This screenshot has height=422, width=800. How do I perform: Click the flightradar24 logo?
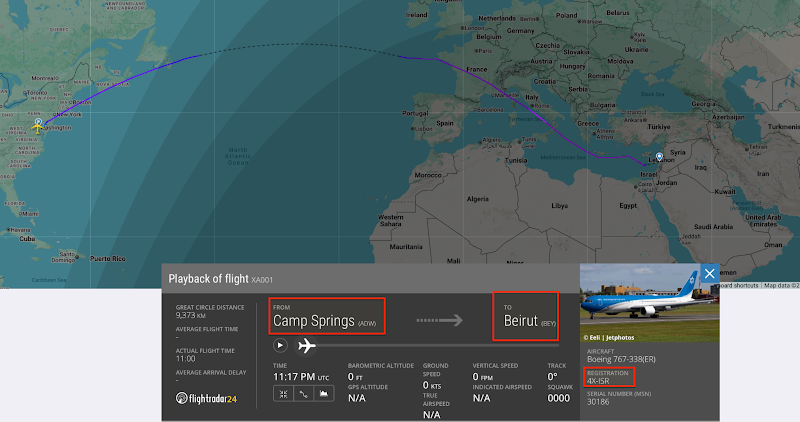[x=206, y=398]
